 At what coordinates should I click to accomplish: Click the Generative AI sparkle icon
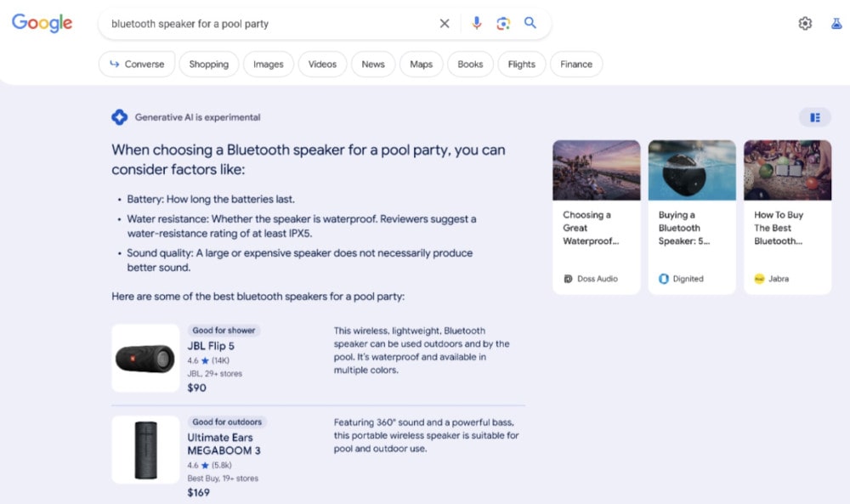coord(119,116)
